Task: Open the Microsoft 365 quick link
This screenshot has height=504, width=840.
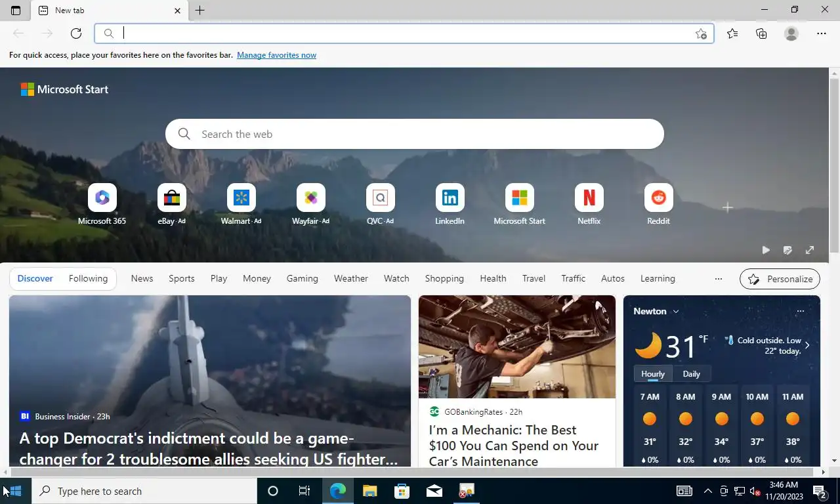Action: (102, 205)
